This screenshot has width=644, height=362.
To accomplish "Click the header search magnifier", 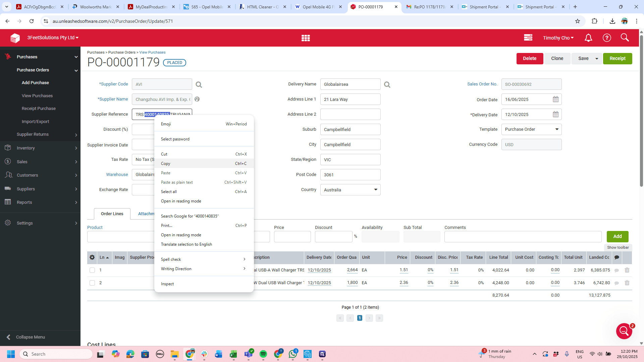I will tap(625, 38).
